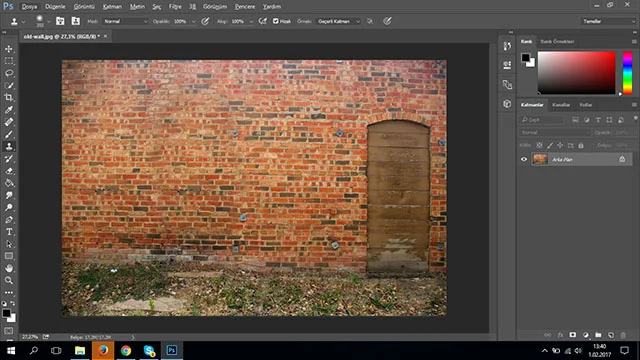Select the Clone Stamp tool

pos(9,147)
